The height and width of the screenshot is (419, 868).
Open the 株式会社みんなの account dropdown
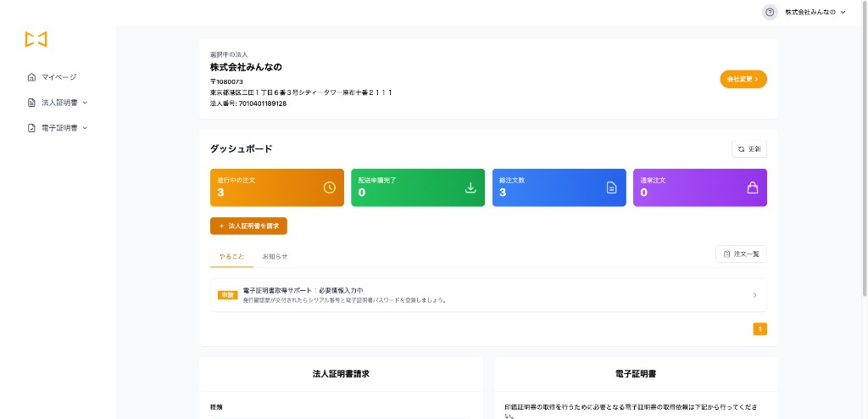815,12
